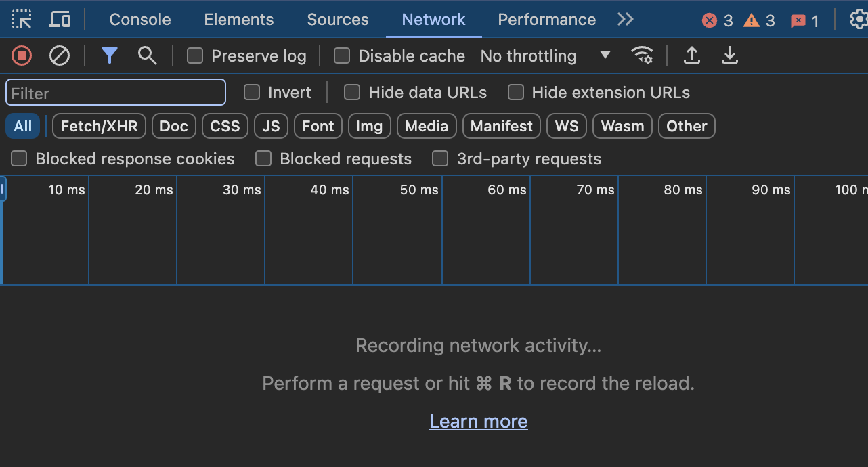This screenshot has height=467, width=868.
Task: Click the inspect element picker icon
Action: (x=22, y=20)
